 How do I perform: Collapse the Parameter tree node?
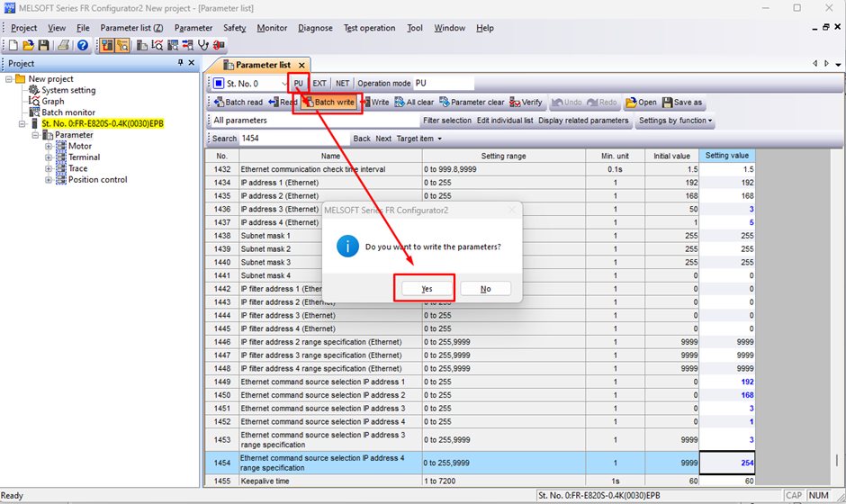point(35,135)
